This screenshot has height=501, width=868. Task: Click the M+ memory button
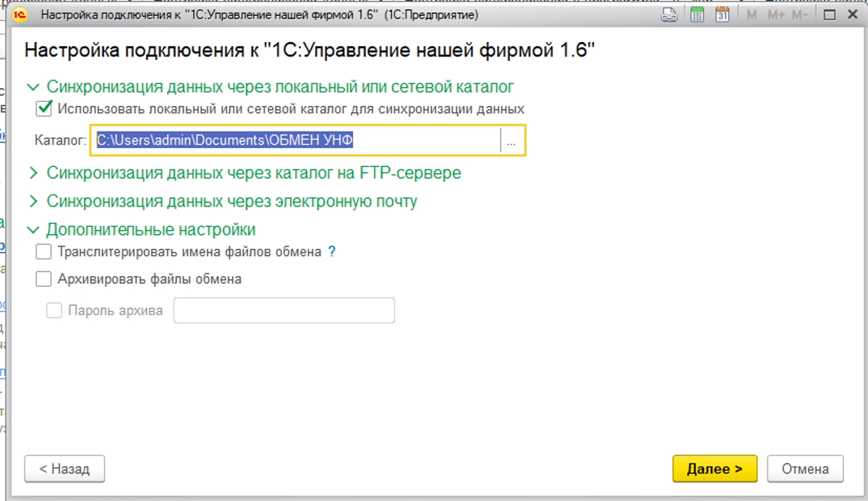click(x=776, y=15)
